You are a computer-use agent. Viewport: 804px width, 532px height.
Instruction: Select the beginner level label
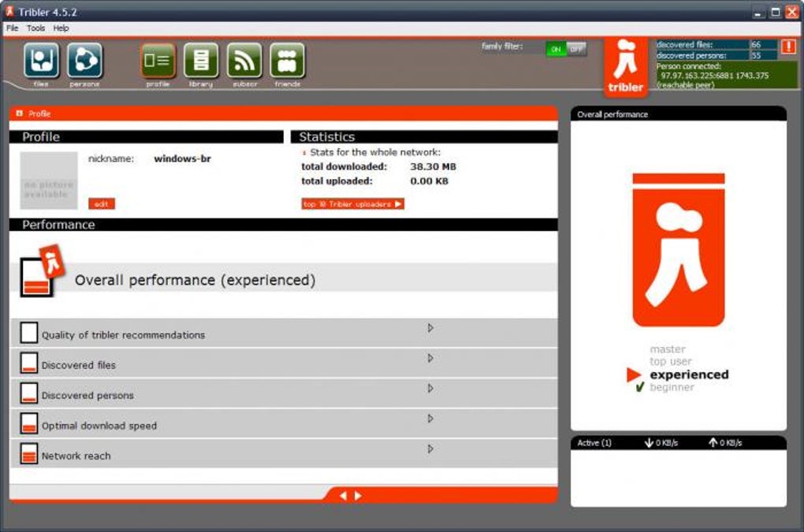click(x=672, y=387)
